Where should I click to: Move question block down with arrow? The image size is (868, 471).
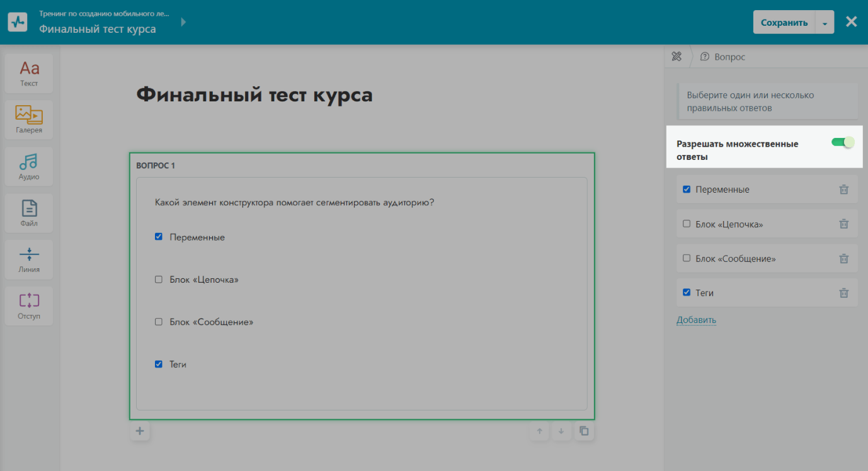tap(561, 431)
